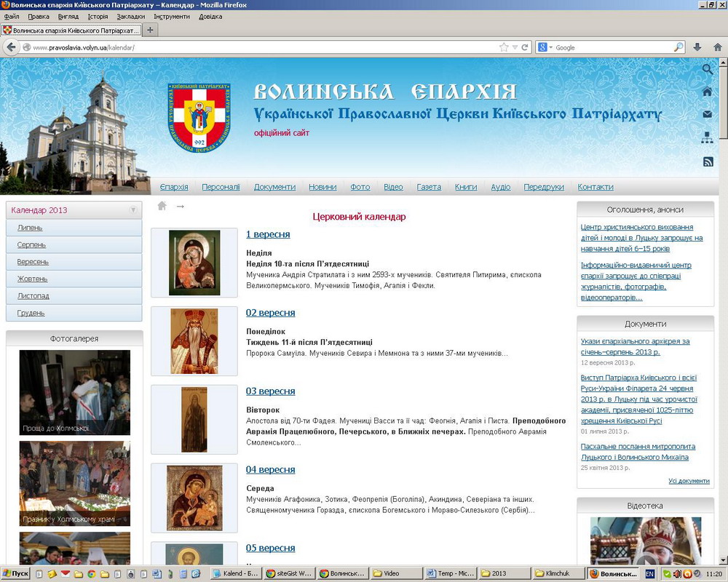Reload the page using the refresh icon
This screenshot has height=582, width=728.
coord(524,47)
